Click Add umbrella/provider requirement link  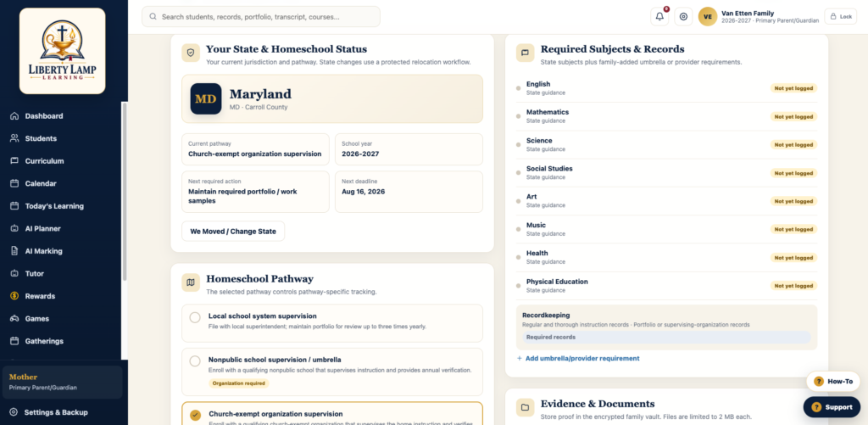point(578,359)
